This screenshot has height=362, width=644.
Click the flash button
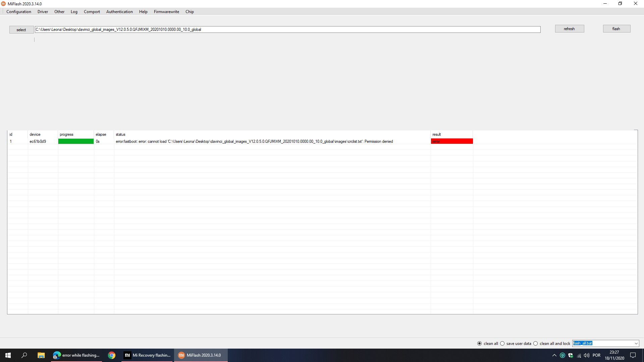616,29
